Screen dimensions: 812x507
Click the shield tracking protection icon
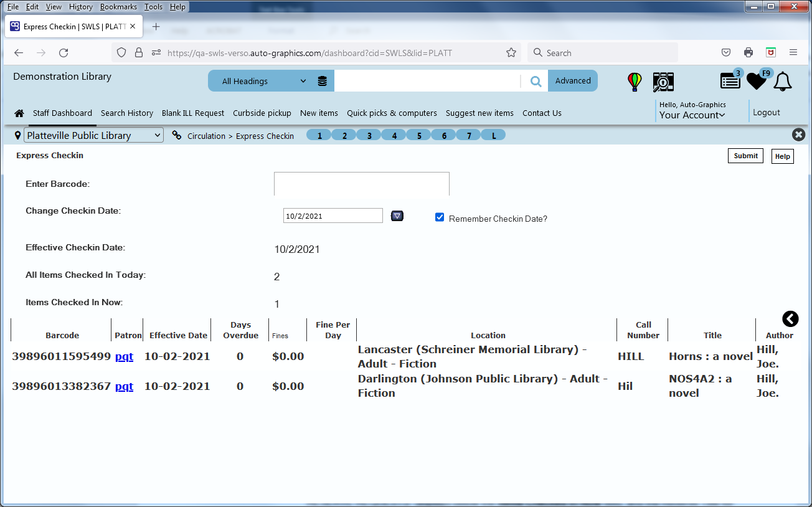click(121, 53)
